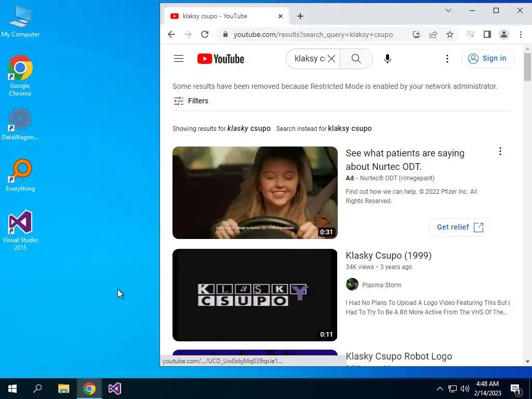The height and width of the screenshot is (399, 532).
Task: Open the taskbar clock and calendar
Action: click(487, 389)
